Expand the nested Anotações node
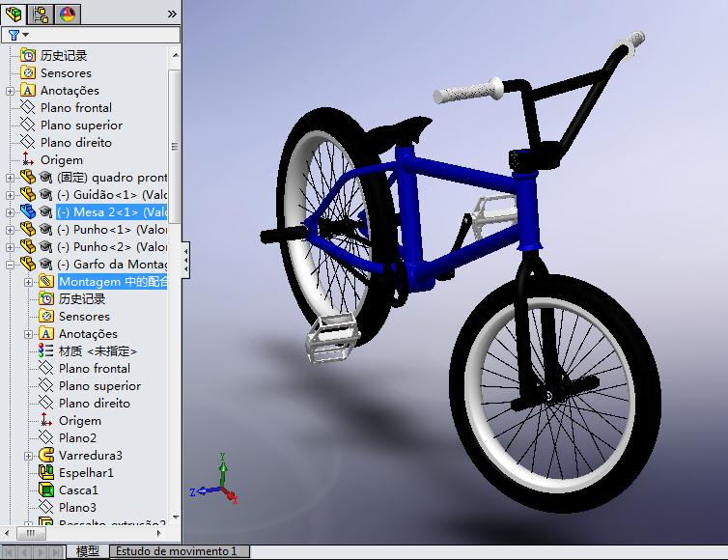This screenshot has height=560, width=728. (x=28, y=334)
